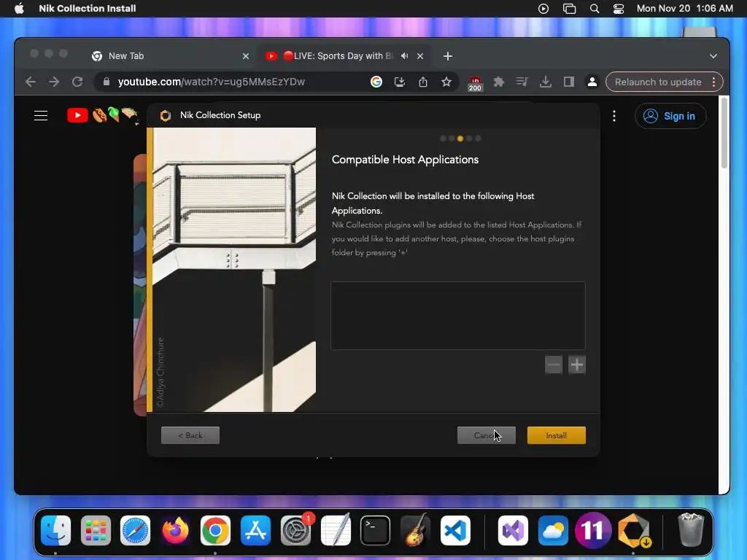Click Relaunch to update
Screen dimensions: 747x560
658,82
